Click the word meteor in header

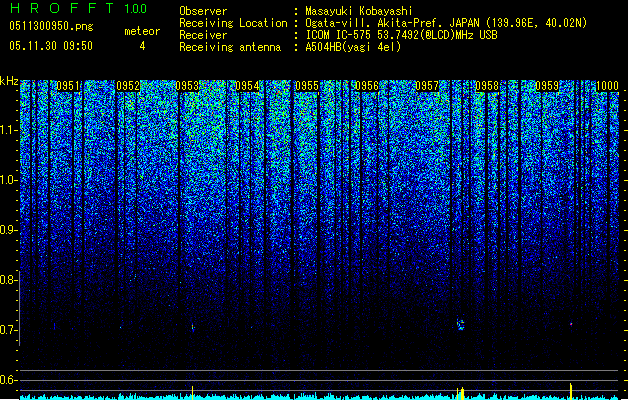pos(142,31)
